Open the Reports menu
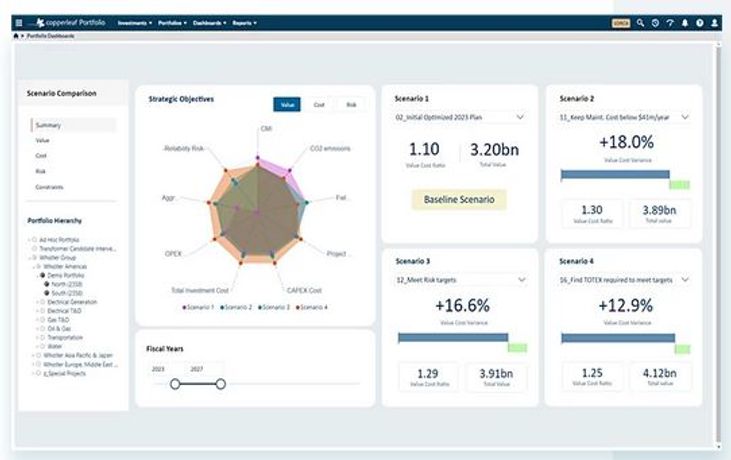 (244, 23)
